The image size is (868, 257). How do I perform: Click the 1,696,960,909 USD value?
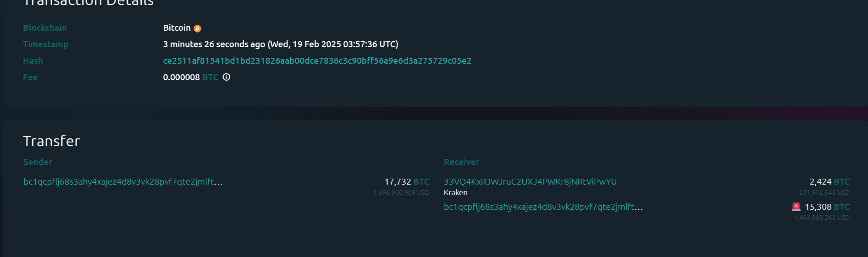[x=401, y=193]
